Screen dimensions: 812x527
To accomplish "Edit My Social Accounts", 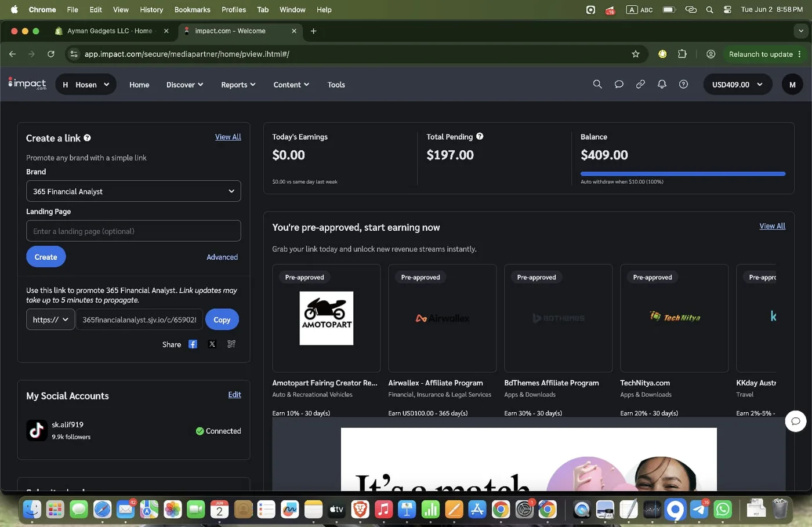I will [234, 394].
